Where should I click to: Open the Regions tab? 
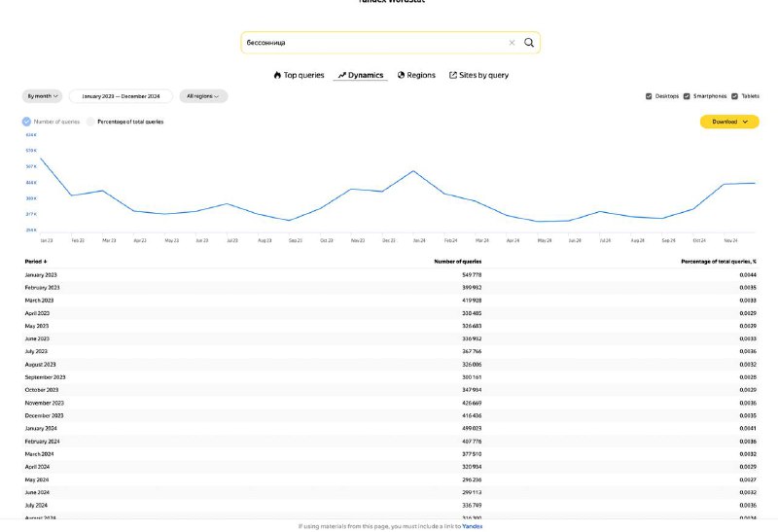click(416, 75)
